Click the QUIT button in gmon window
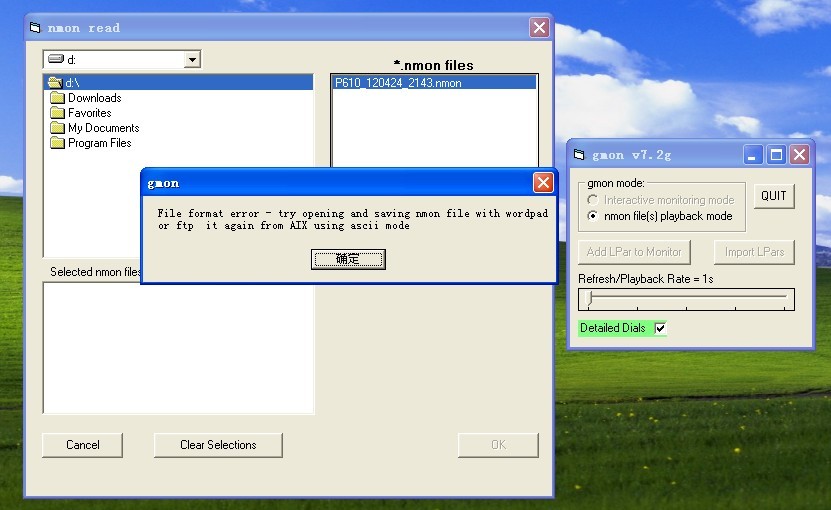 coord(774,196)
